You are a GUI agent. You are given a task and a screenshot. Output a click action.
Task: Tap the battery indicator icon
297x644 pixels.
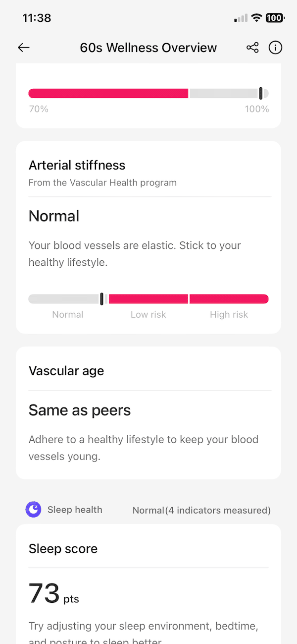[275, 18]
